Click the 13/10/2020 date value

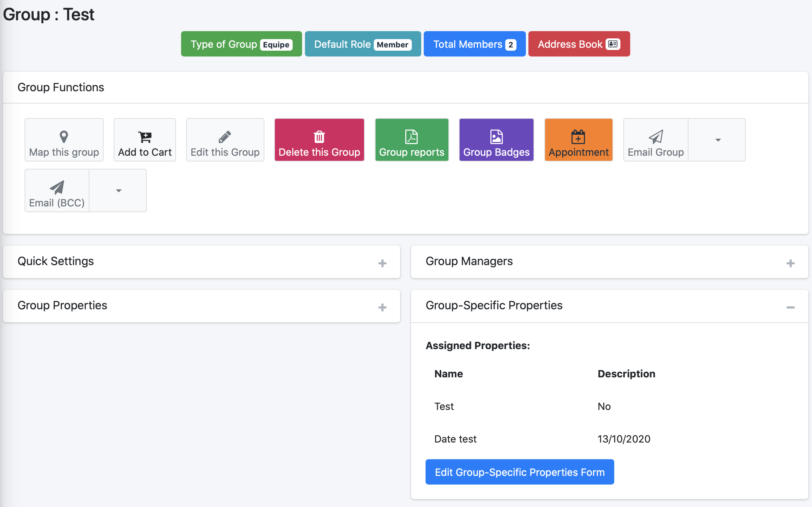tap(624, 439)
